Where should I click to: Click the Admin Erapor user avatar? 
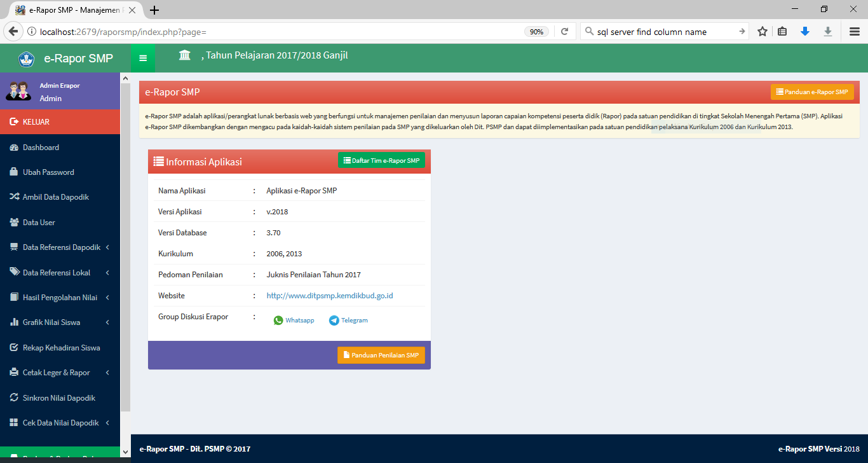click(x=18, y=91)
